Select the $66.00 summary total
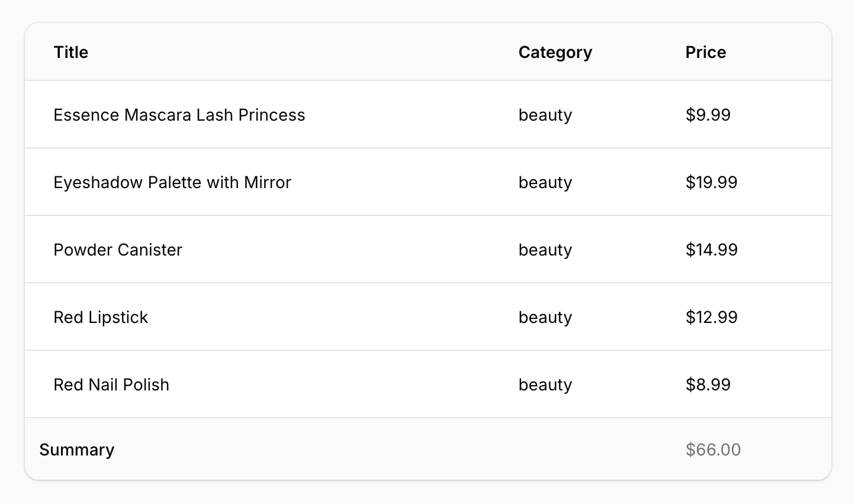This screenshot has width=855, height=504. (x=713, y=450)
